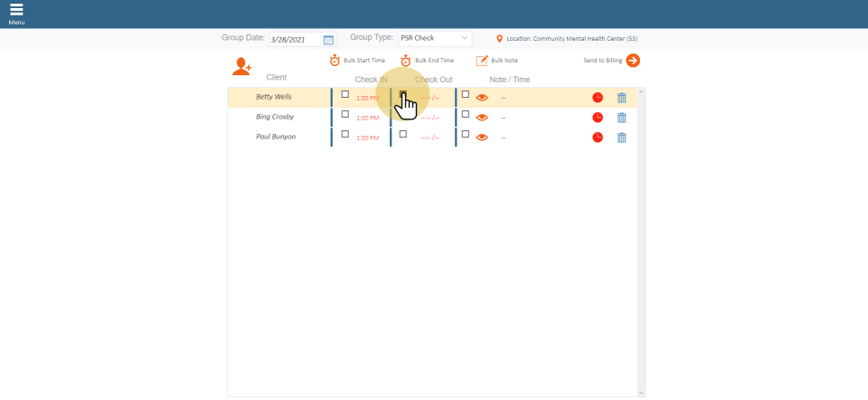Click the Bulk End Time stopwatch icon

[x=406, y=61]
